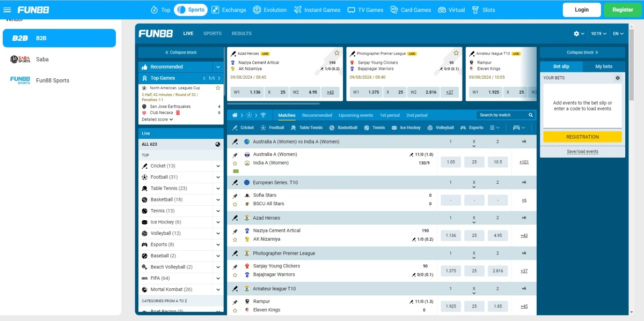The height and width of the screenshot is (321, 644).
Task: Click the Save/load events link
Action: (x=582, y=152)
